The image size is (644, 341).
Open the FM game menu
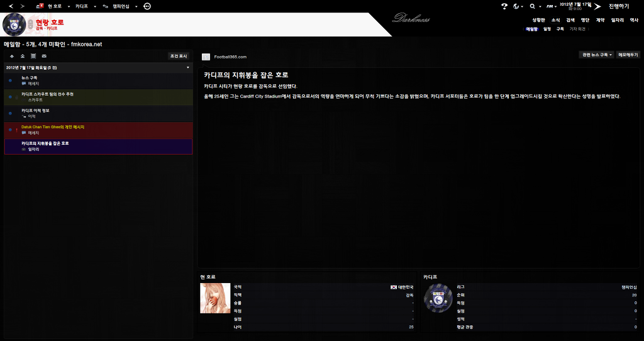551,6
